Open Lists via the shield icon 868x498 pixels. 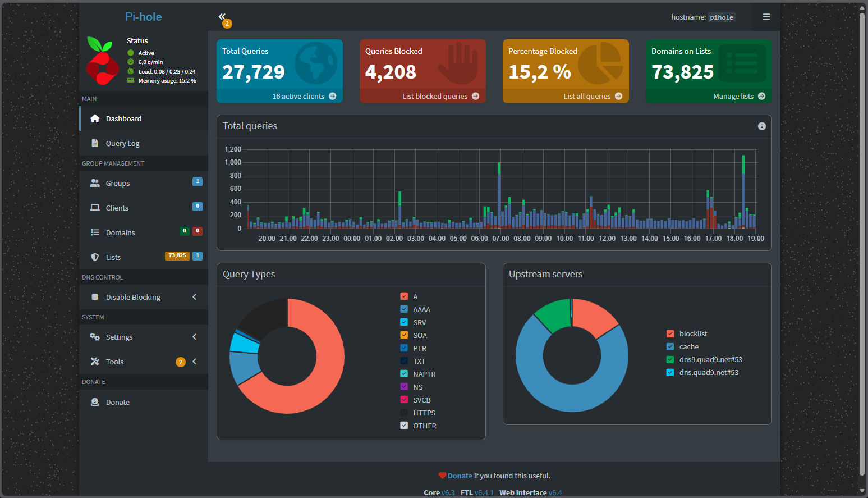tap(95, 257)
